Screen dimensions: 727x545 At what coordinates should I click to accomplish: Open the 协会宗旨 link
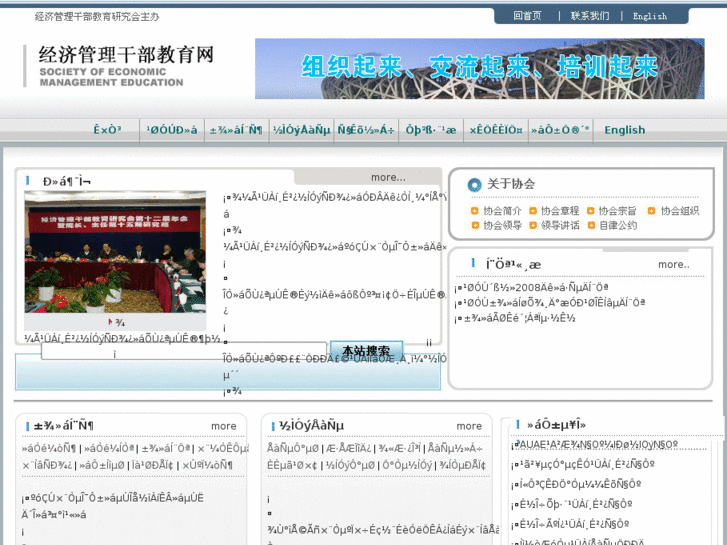point(617,211)
